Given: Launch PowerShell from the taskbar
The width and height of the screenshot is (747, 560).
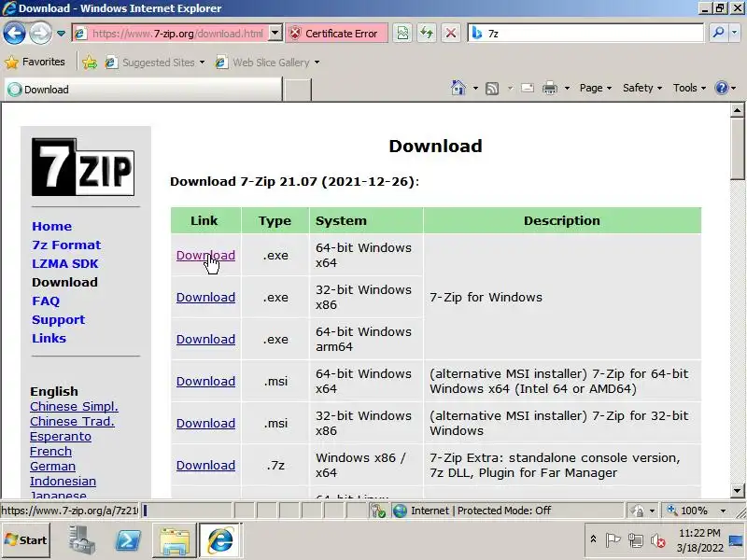Looking at the screenshot, I should click(128, 540).
